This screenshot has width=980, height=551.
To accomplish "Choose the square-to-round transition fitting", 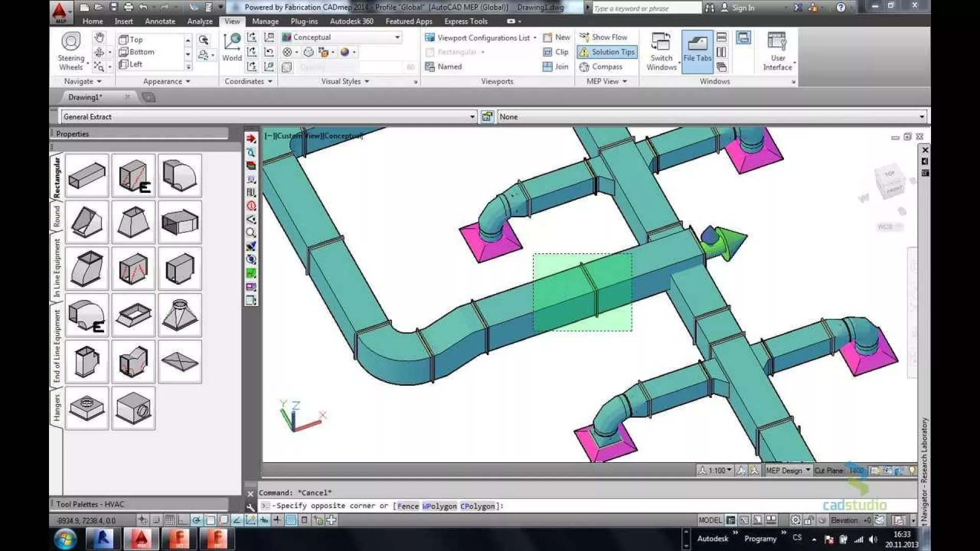I will (180, 315).
